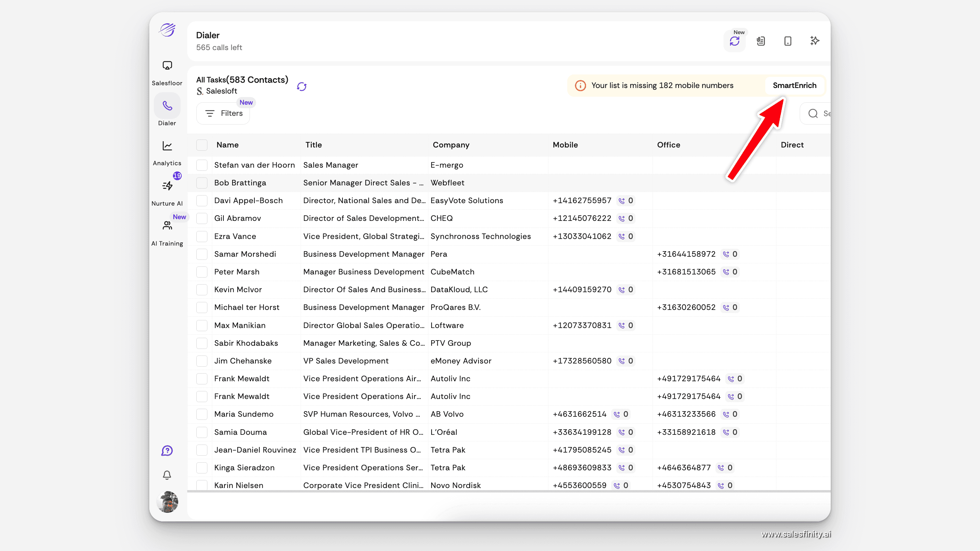
Task: Switch to the Dialer sidebar tab
Action: 167,106
